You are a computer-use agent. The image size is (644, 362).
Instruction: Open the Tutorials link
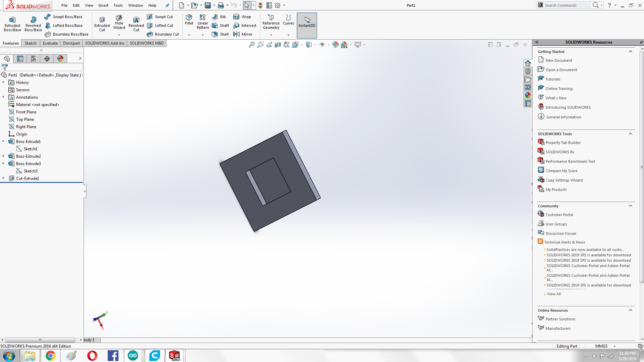(553, 79)
